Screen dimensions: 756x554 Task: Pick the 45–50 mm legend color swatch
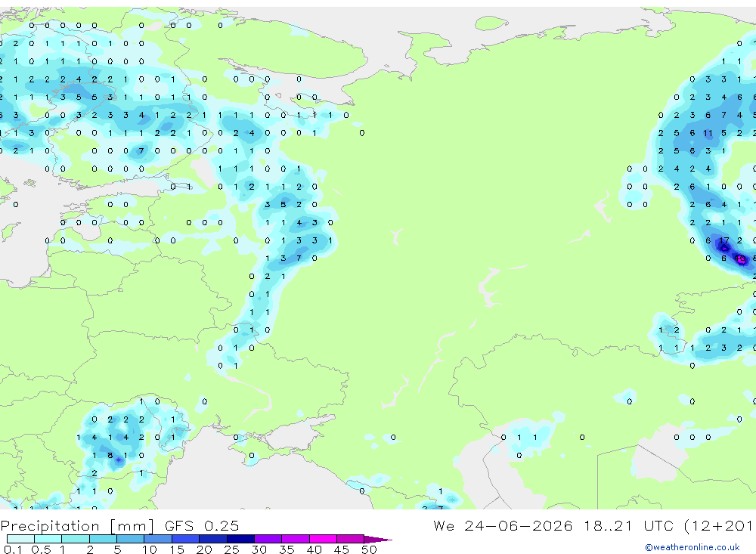coord(350,539)
